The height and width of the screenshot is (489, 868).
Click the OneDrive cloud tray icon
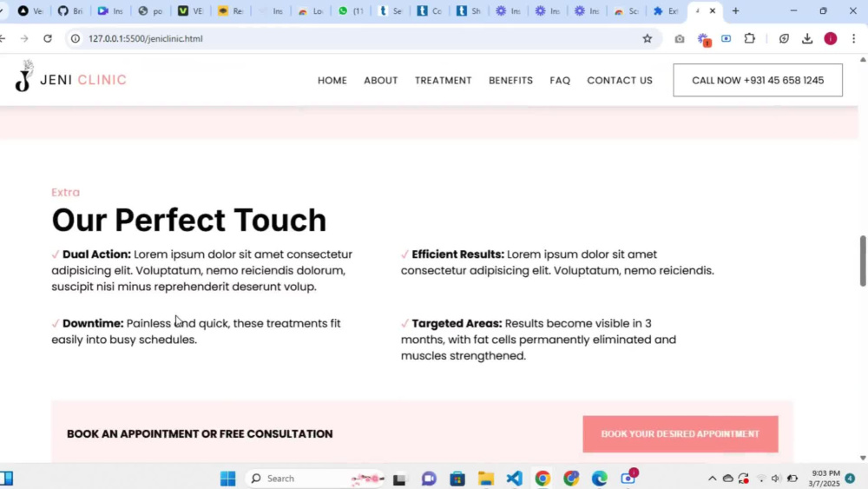pyautogui.click(x=728, y=479)
